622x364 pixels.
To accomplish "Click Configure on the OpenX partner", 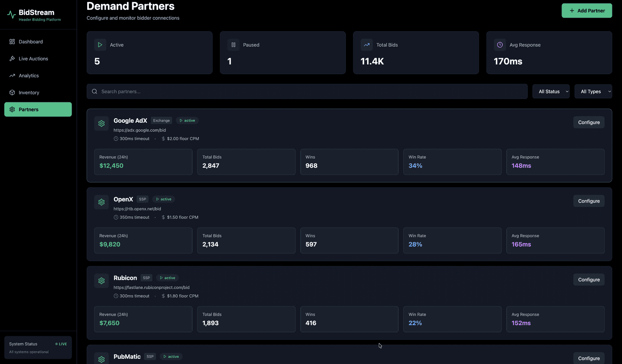I will click(x=588, y=201).
